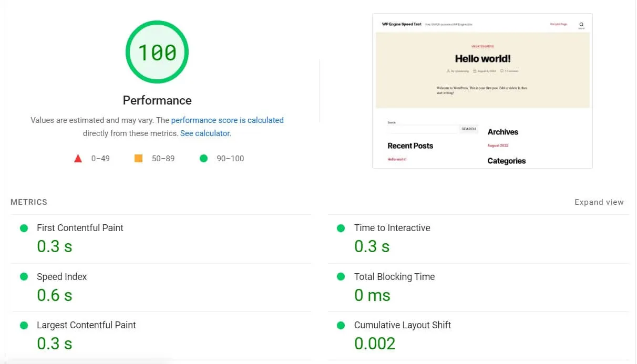
Task: Click the green circle 90–100 legend icon
Action: (x=204, y=158)
